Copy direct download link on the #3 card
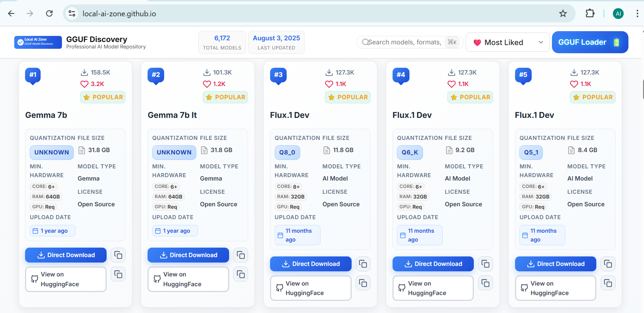 pos(363,264)
